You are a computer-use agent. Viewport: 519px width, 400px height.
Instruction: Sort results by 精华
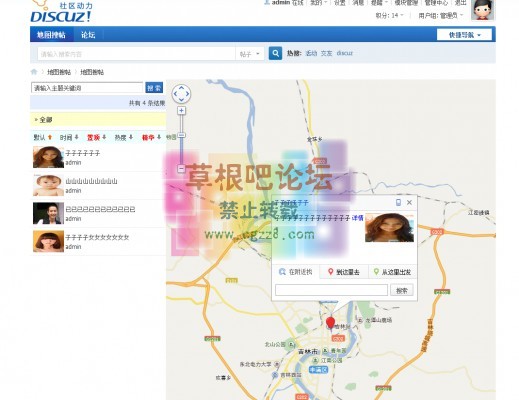(151, 137)
